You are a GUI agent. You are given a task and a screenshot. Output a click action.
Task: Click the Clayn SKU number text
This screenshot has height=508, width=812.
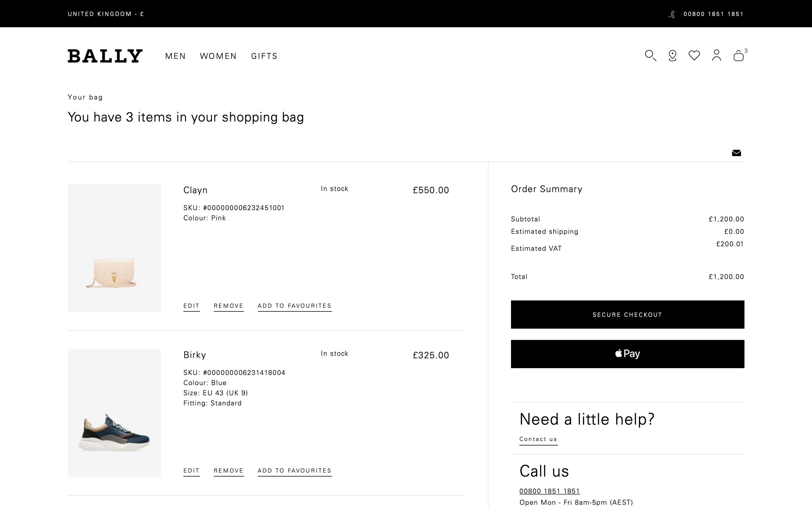[x=234, y=208]
